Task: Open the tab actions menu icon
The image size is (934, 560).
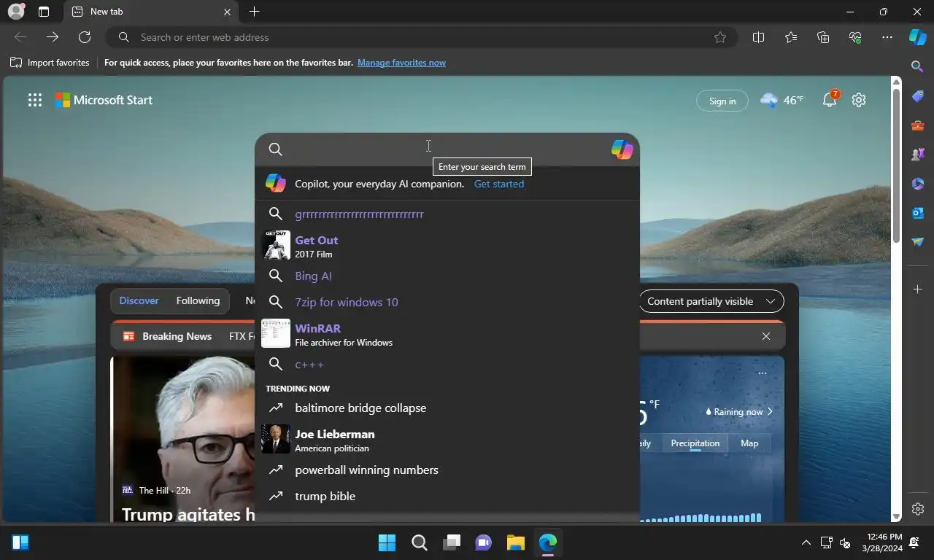Action: click(44, 12)
